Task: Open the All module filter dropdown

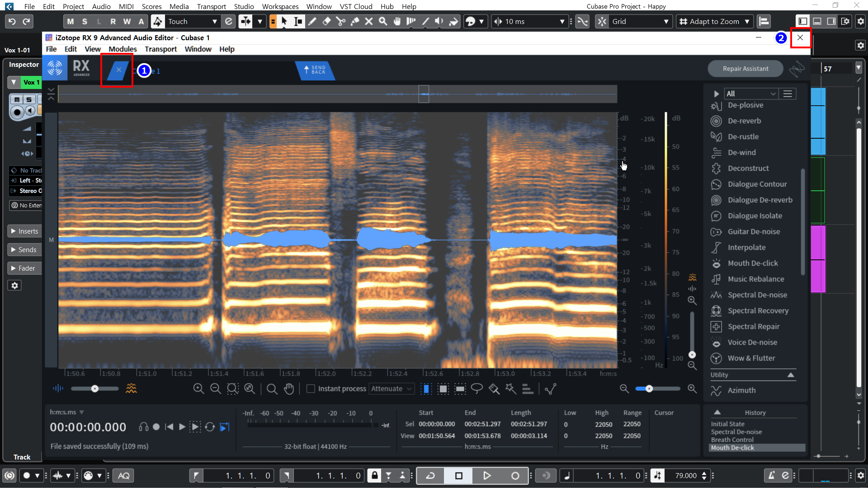Action: (750, 94)
